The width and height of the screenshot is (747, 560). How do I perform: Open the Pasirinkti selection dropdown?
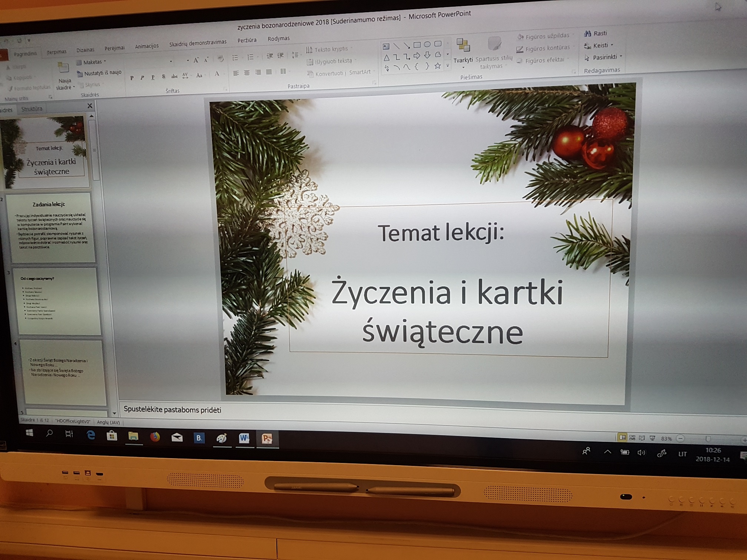[603, 57]
